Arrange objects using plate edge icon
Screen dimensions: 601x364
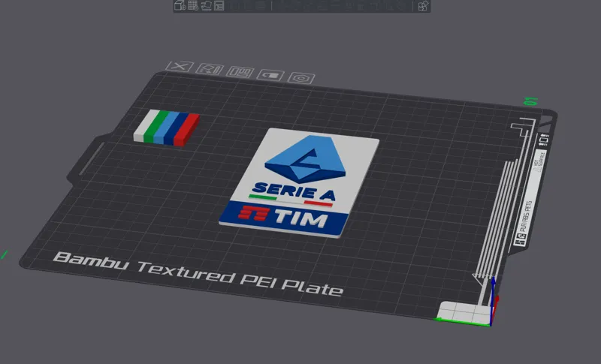[x=240, y=72]
